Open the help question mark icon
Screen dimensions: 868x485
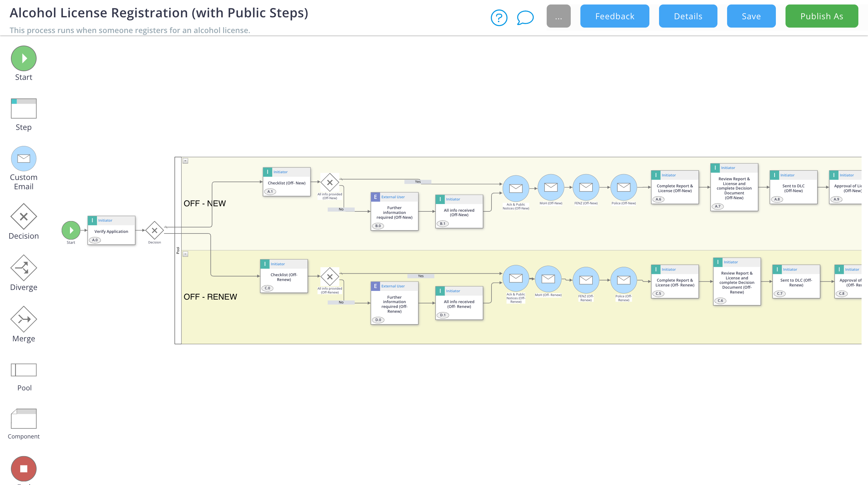[x=499, y=18]
